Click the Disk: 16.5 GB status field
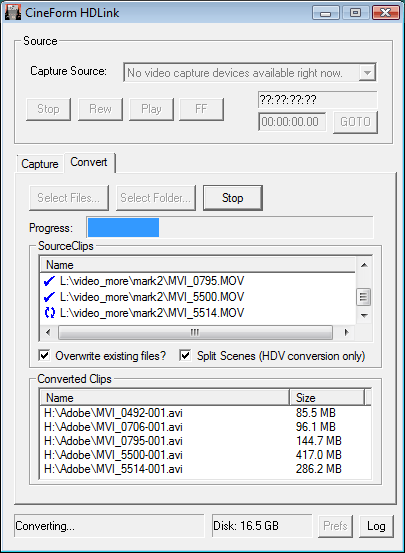The width and height of the screenshot is (405, 553). [x=262, y=526]
